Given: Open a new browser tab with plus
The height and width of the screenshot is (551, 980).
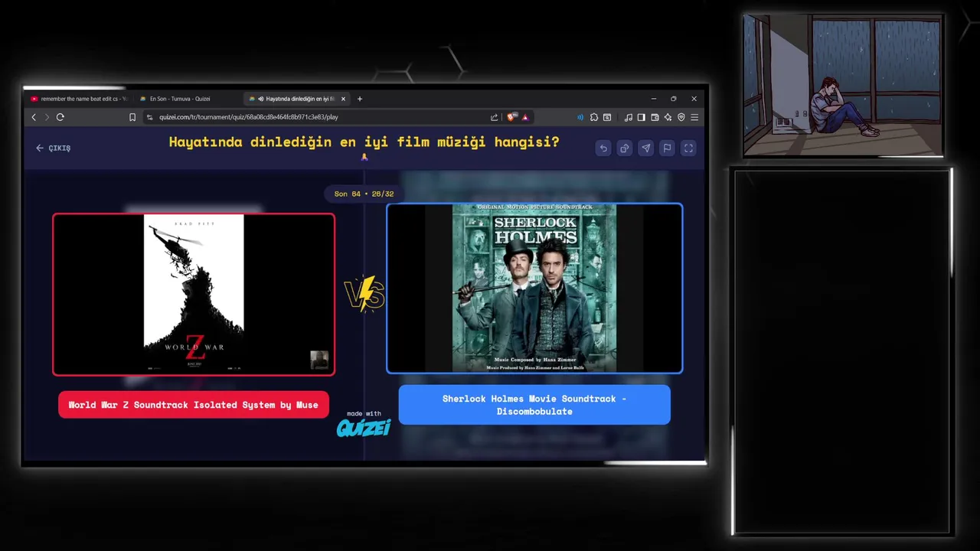Looking at the screenshot, I should (360, 99).
